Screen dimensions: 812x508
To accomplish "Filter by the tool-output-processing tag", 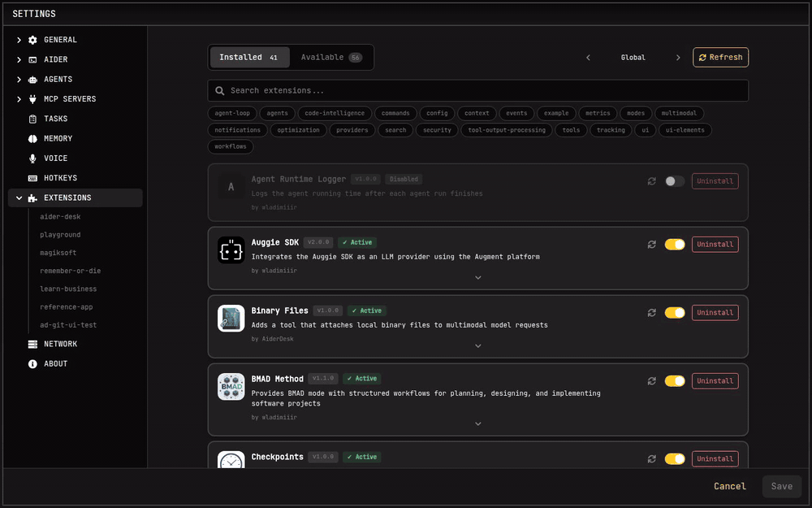I will click(507, 130).
